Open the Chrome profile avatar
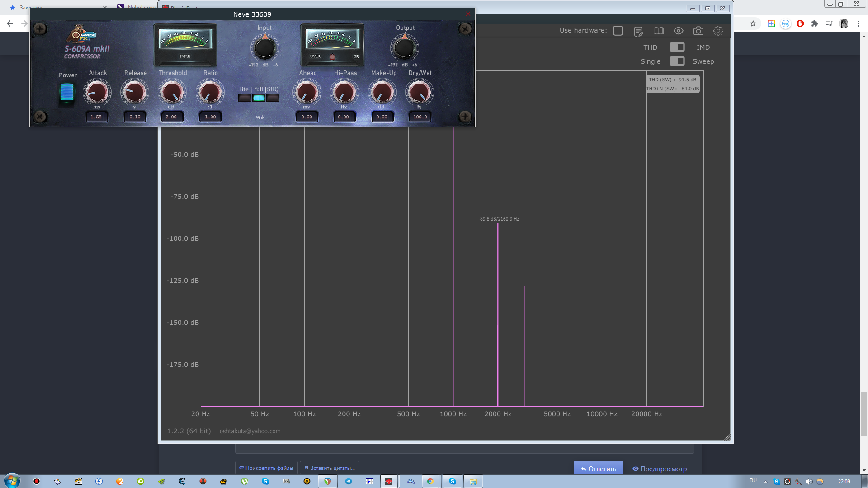The width and height of the screenshot is (868, 488). click(x=844, y=23)
